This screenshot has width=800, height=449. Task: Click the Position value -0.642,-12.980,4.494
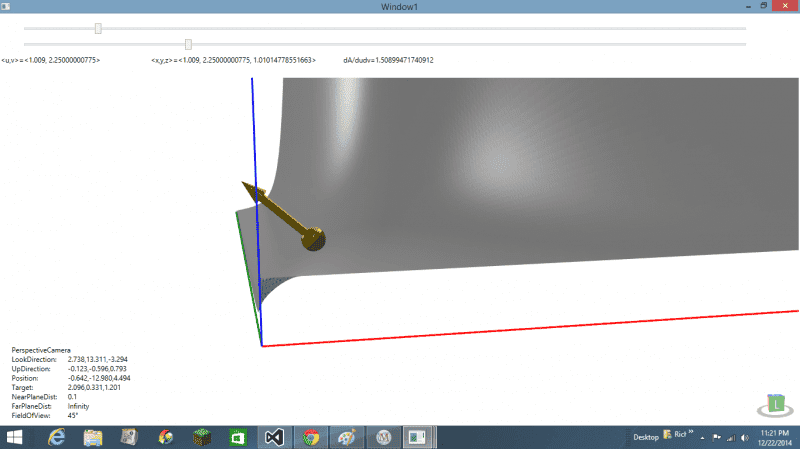(x=99, y=378)
